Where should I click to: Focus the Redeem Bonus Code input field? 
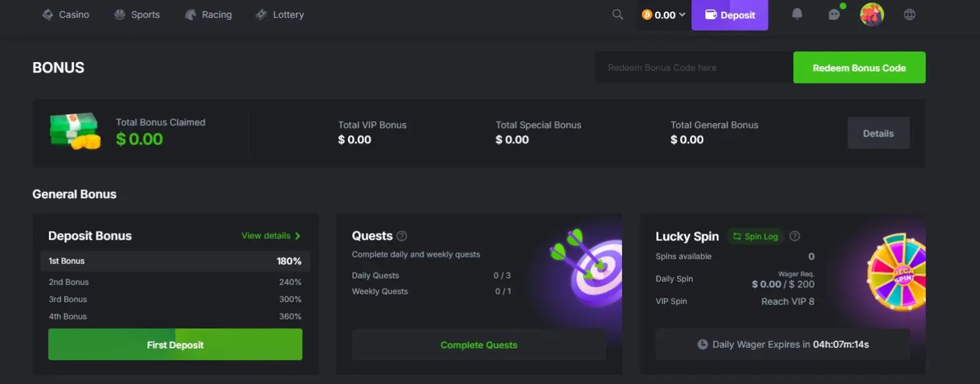(694, 67)
